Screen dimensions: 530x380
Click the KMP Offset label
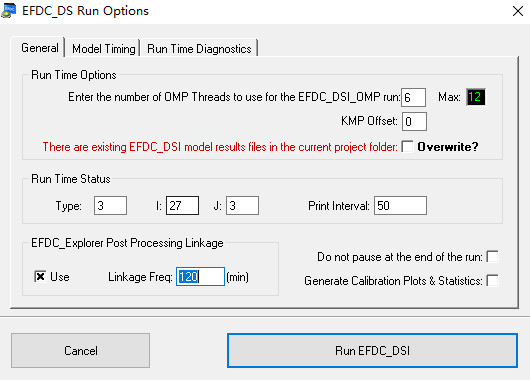point(369,121)
